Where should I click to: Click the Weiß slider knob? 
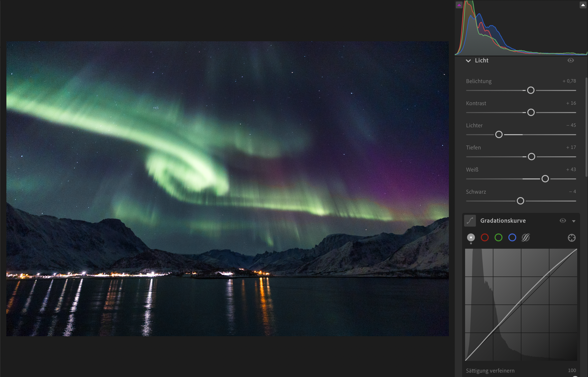[545, 179]
